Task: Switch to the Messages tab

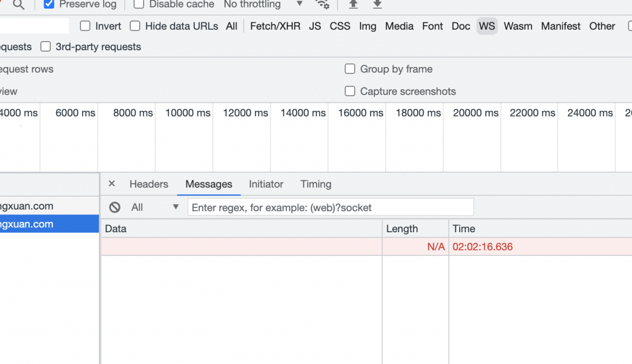Action: click(x=209, y=184)
